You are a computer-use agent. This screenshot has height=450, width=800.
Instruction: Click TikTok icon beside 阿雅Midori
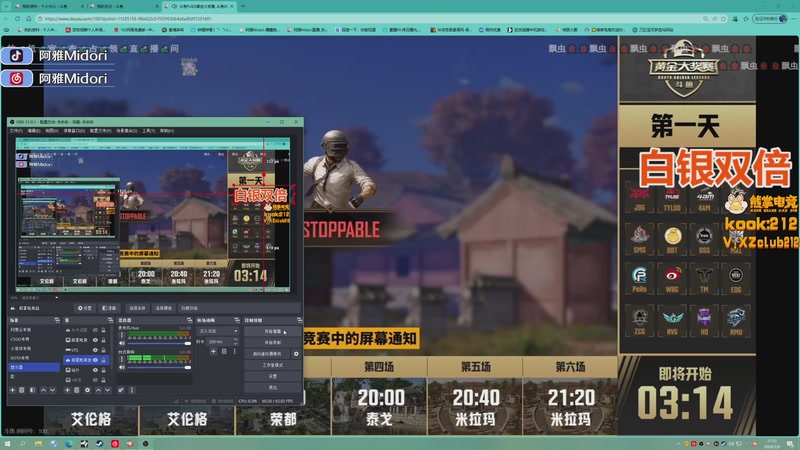point(17,56)
